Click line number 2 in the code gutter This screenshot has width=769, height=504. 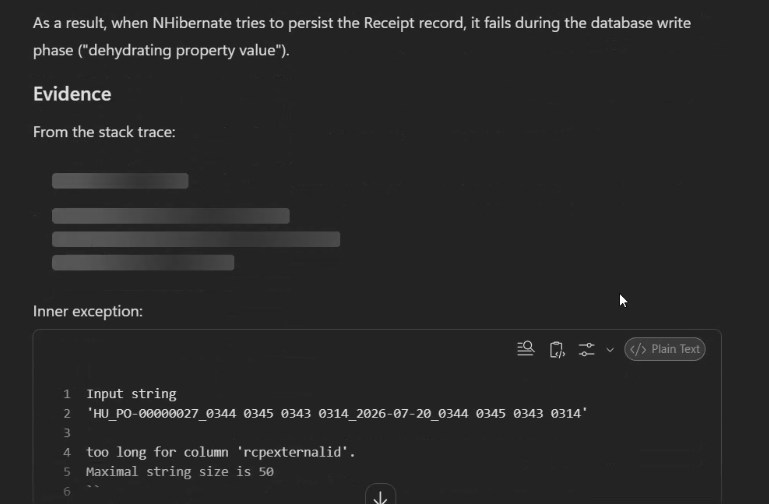[x=67, y=414]
